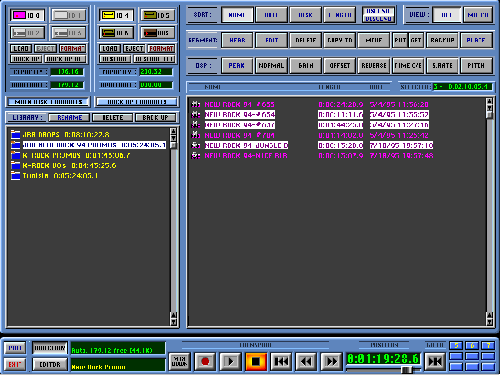Click the scroll-down arrow of segment list
Screen dimensions: 500x375
pyautogui.click(x=489, y=322)
